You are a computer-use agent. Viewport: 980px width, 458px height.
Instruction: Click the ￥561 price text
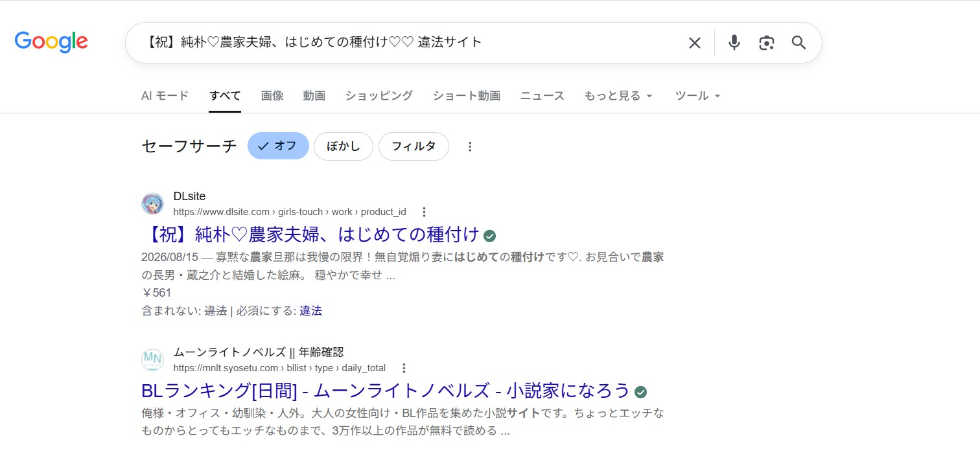(156, 293)
